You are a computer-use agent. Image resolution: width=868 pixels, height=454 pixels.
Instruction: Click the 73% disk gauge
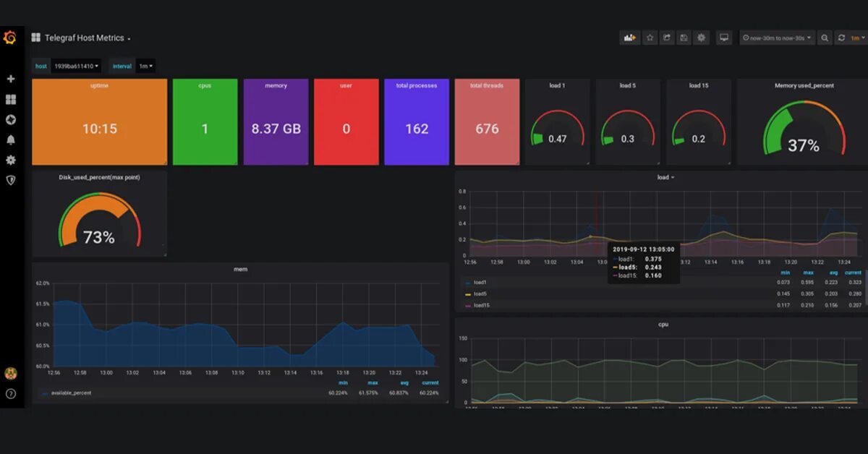(x=99, y=220)
